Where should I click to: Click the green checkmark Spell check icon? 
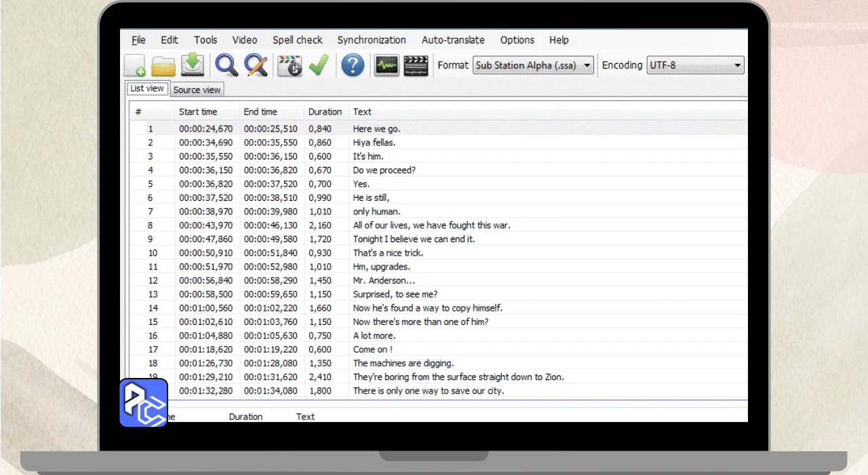point(319,66)
